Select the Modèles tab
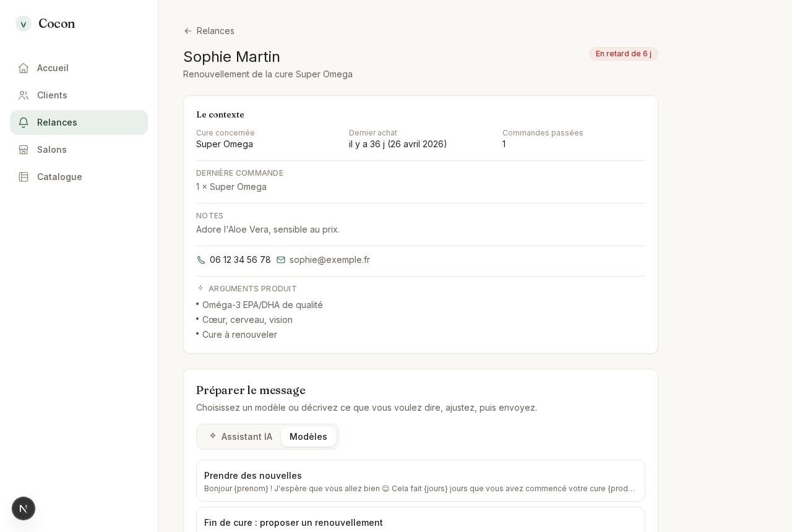Image resolution: width=792 pixels, height=532 pixels. 308,437
